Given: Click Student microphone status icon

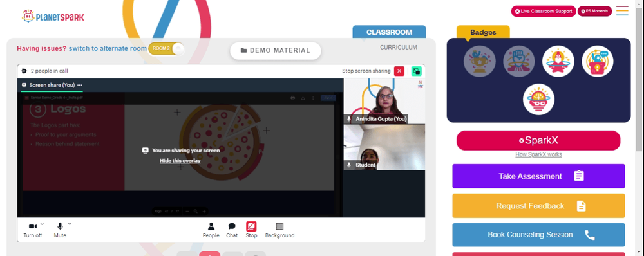Looking at the screenshot, I should pos(349,165).
